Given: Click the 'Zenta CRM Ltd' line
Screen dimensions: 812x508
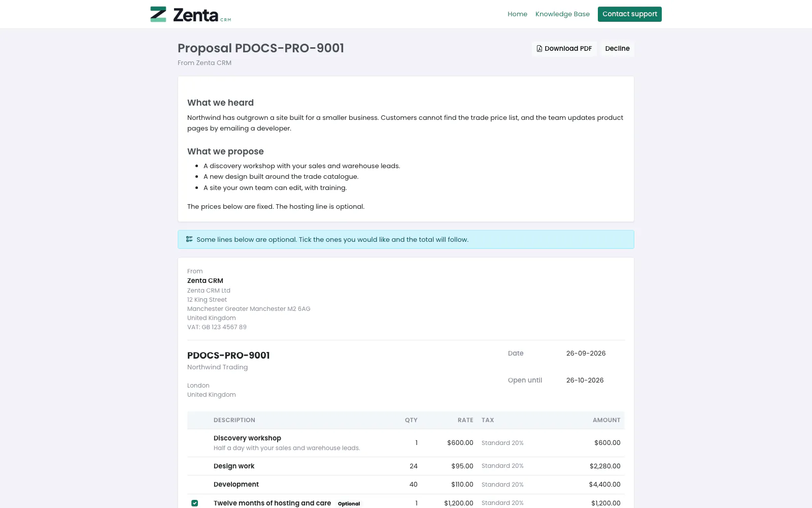Looking at the screenshot, I should pyautogui.click(x=209, y=291).
